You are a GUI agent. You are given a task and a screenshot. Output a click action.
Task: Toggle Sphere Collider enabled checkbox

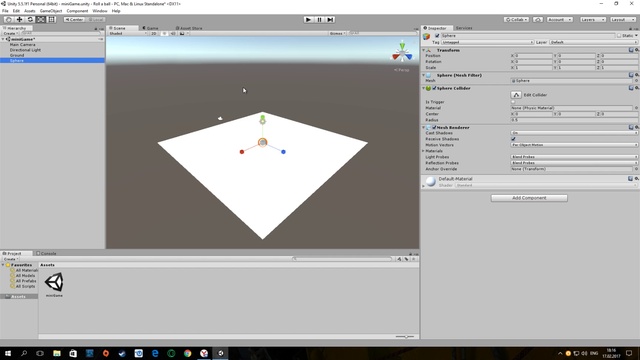434,88
